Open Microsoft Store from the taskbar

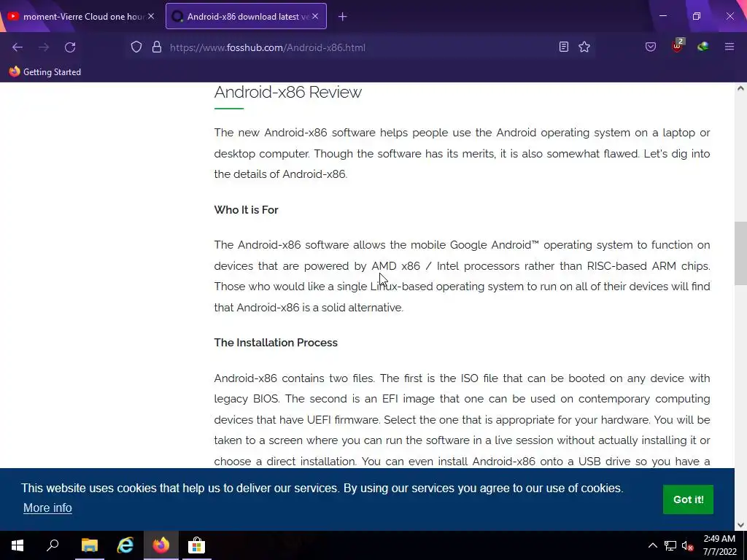click(196, 545)
